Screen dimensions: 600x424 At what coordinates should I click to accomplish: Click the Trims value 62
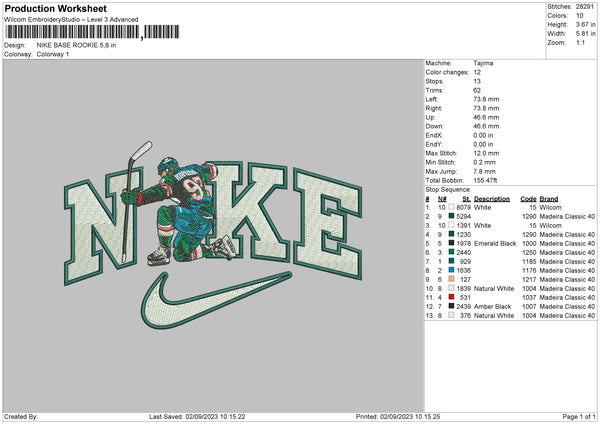[x=477, y=90]
